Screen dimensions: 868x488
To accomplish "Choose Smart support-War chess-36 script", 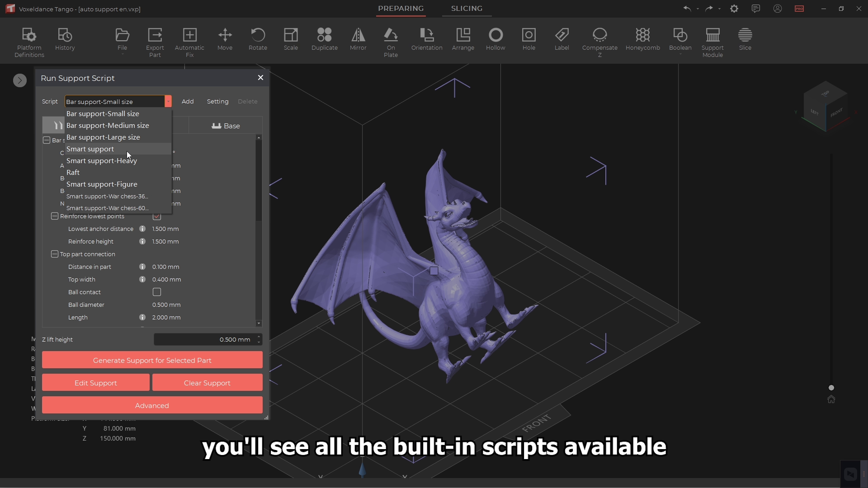I will point(118,196).
